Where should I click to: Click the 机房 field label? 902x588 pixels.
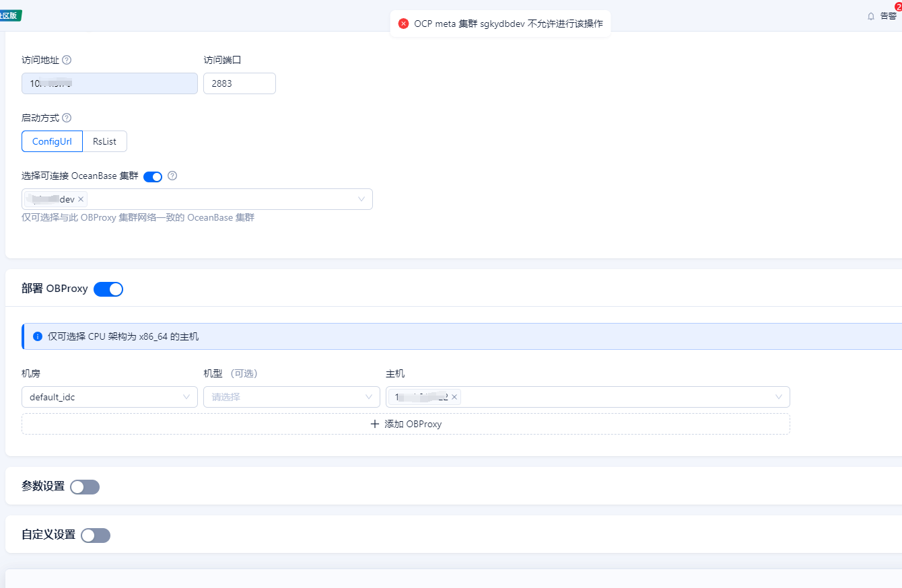coord(31,373)
